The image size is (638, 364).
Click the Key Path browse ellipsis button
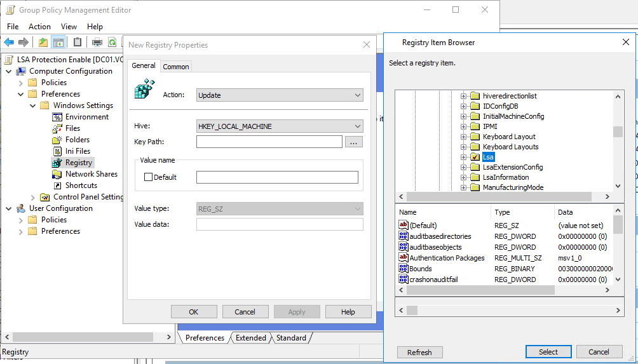(x=354, y=142)
